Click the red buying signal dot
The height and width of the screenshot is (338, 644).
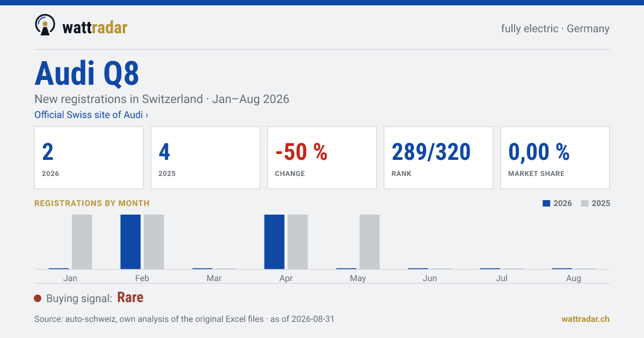coord(38,298)
